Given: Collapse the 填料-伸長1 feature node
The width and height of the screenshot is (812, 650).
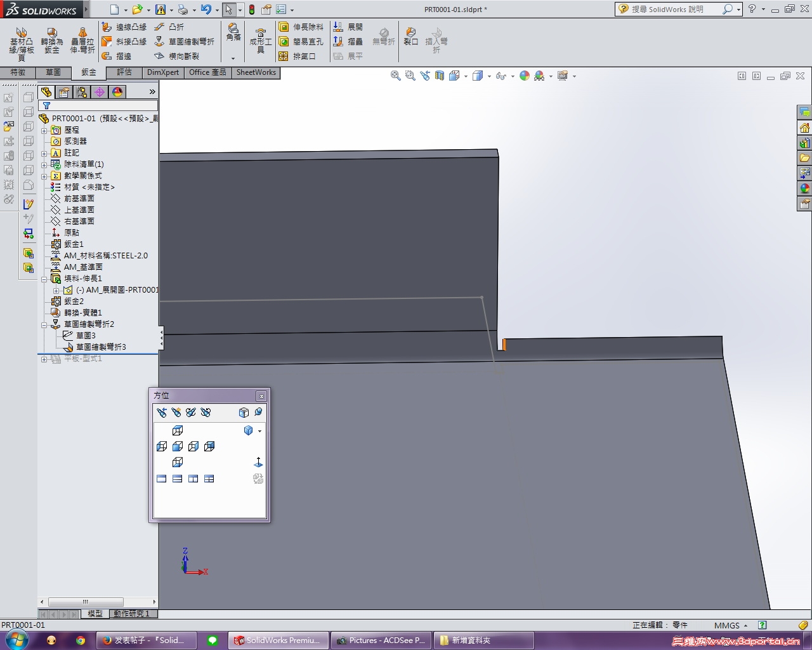Looking at the screenshot, I should tap(44, 279).
